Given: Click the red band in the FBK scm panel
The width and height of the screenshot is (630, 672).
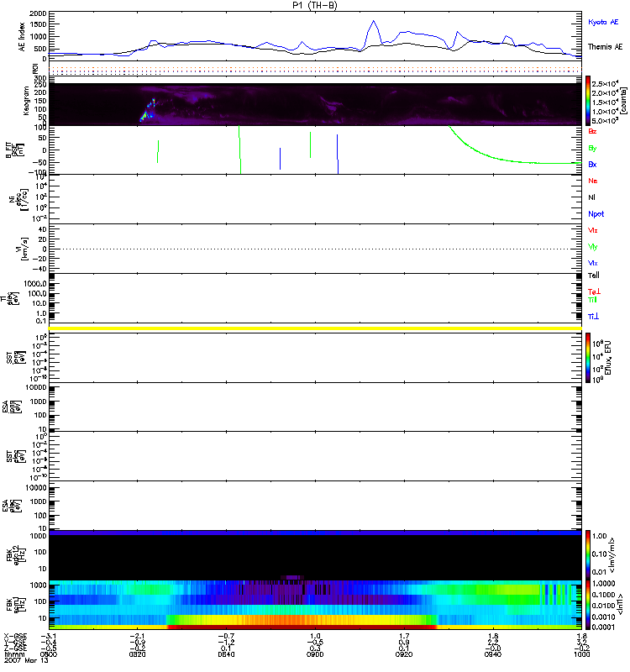Looking at the screenshot, I should (x=302, y=627).
